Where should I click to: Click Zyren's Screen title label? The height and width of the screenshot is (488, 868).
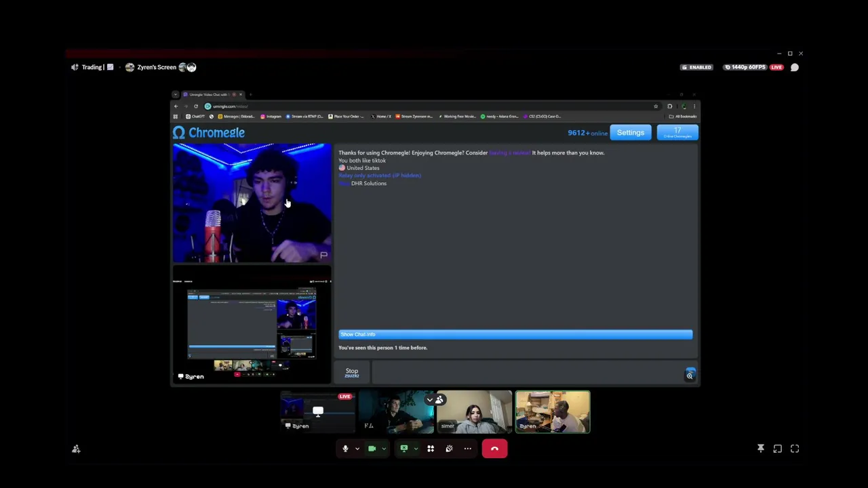pos(157,67)
